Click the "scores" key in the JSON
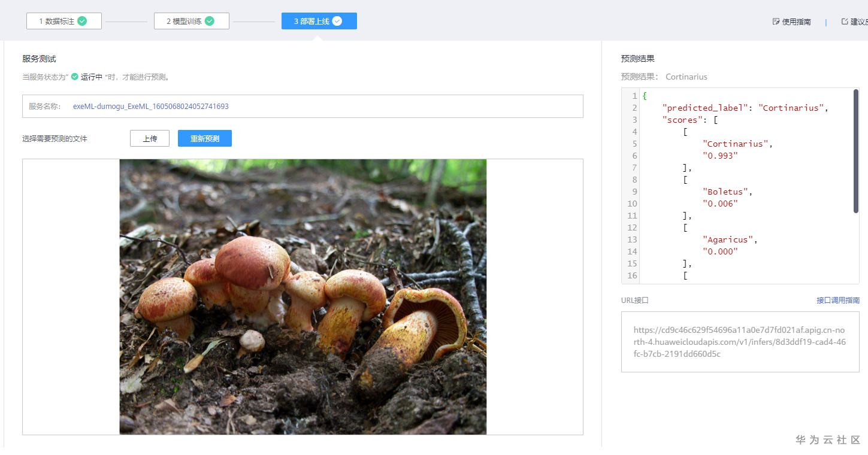This screenshot has width=868, height=455. tap(683, 120)
